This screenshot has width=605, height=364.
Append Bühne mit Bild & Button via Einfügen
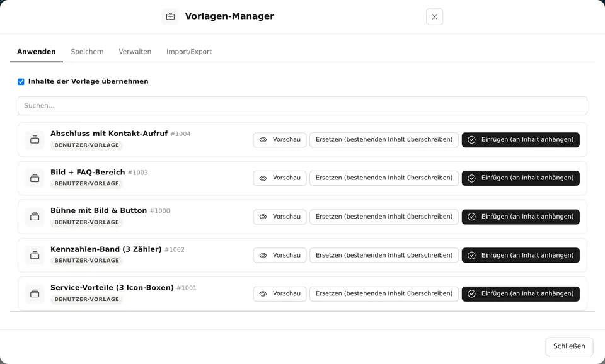click(x=521, y=217)
